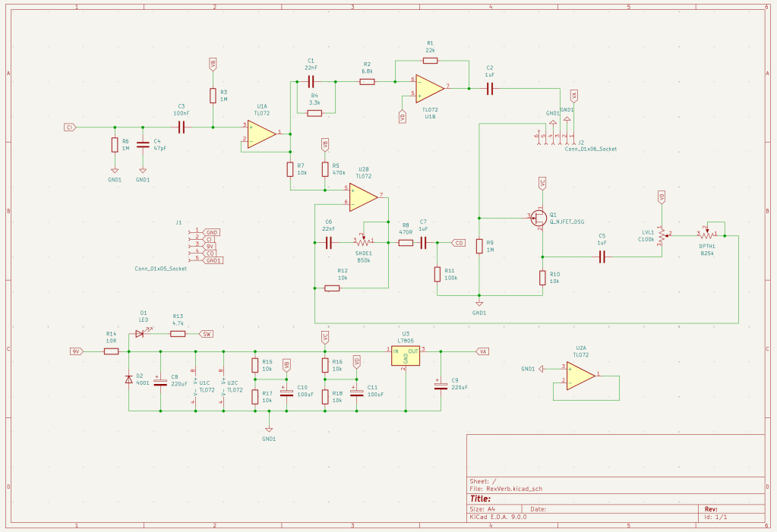This screenshot has height=532, width=777.
Task: Click the D2 4001 diode symbol
Action: click(129, 379)
